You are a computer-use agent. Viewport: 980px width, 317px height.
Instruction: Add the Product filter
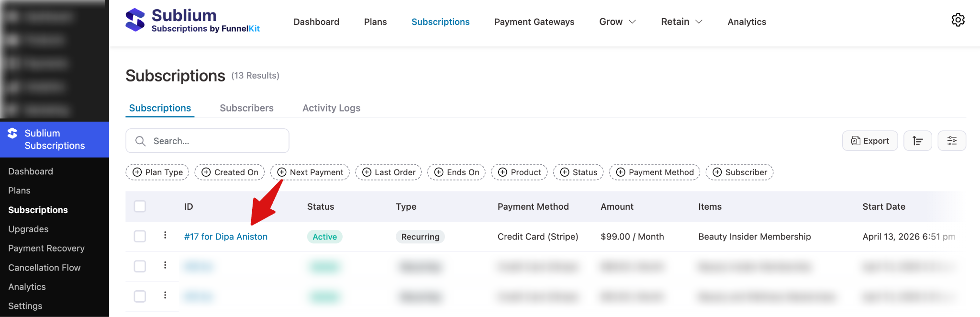[519, 172]
